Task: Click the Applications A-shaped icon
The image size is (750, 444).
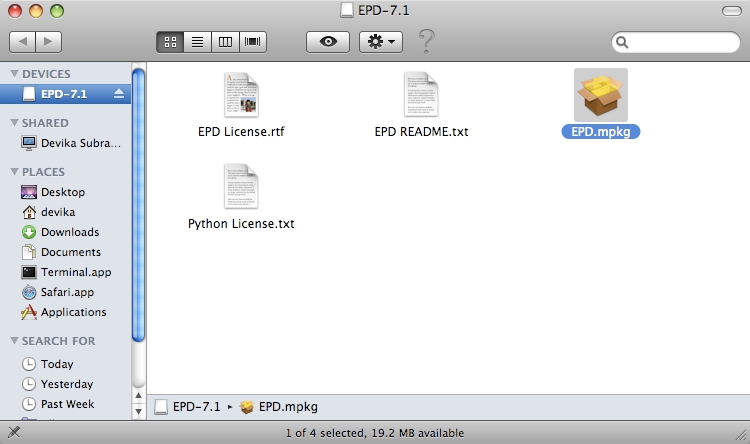Action: pyautogui.click(x=29, y=312)
